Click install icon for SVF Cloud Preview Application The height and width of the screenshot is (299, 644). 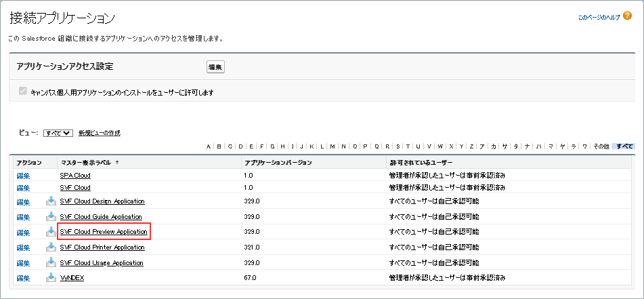coord(51,231)
